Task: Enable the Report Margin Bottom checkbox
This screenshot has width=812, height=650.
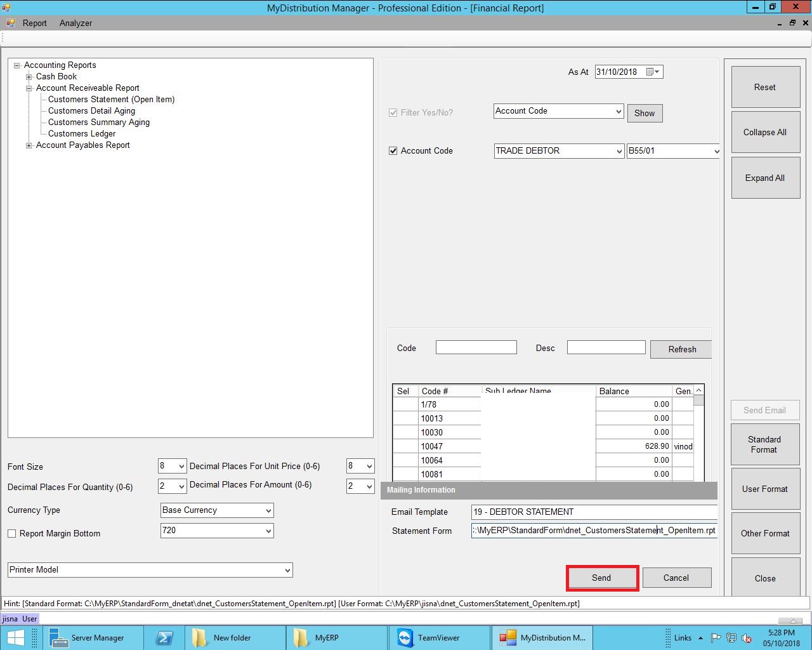Action: pyautogui.click(x=12, y=534)
